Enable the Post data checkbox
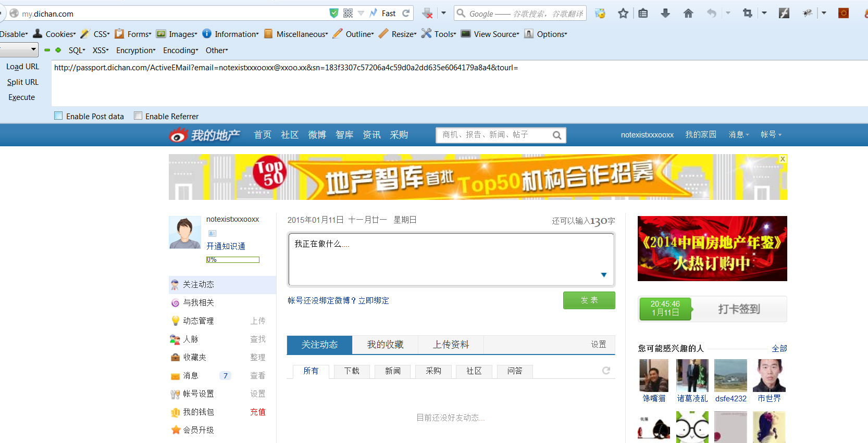Viewport: 868px width, 443px height. pyautogui.click(x=58, y=116)
